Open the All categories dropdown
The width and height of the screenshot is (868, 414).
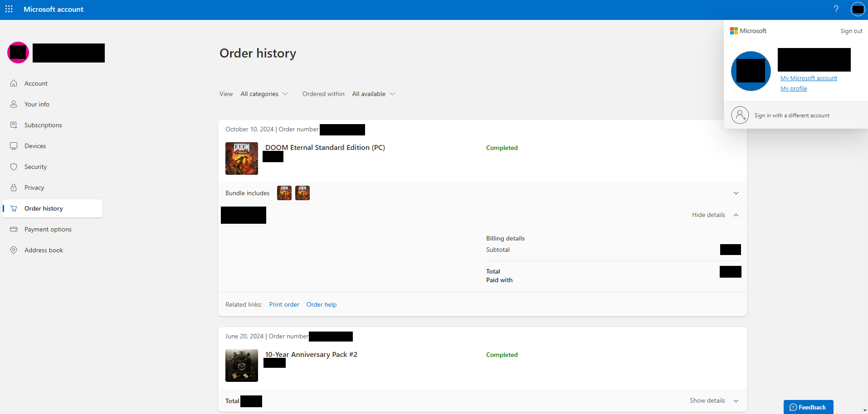coord(264,94)
